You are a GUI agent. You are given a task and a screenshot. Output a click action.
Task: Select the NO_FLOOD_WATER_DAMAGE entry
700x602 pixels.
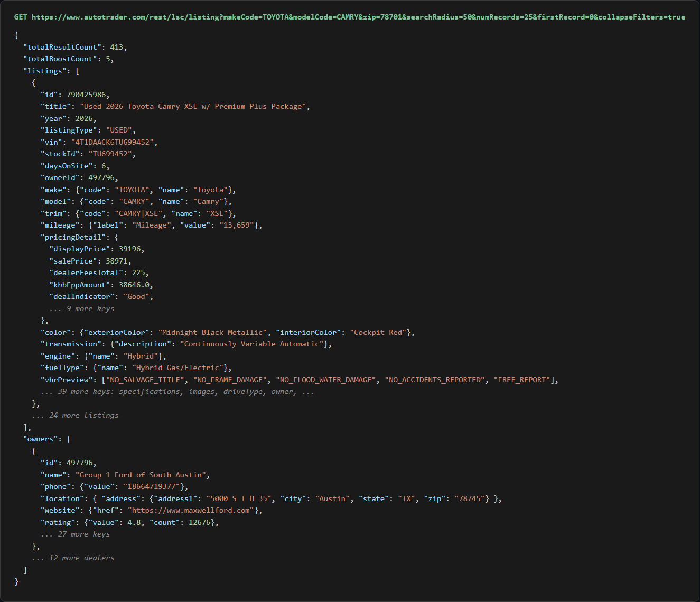tap(326, 380)
